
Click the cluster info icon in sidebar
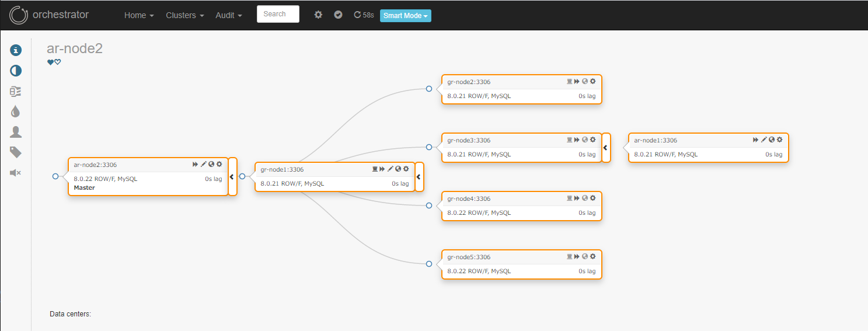16,50
